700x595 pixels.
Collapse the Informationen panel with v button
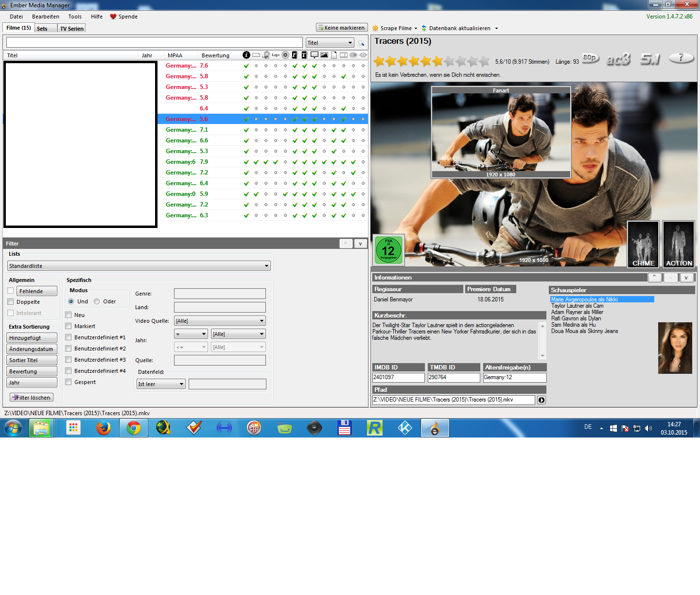click(x=686, y=278)
